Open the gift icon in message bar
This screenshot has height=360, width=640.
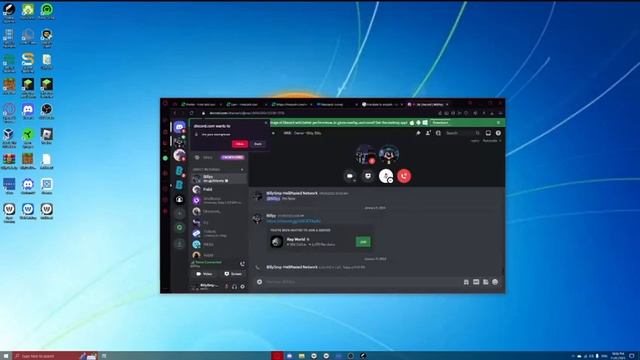pyautogui.click(x=466, y=282)
